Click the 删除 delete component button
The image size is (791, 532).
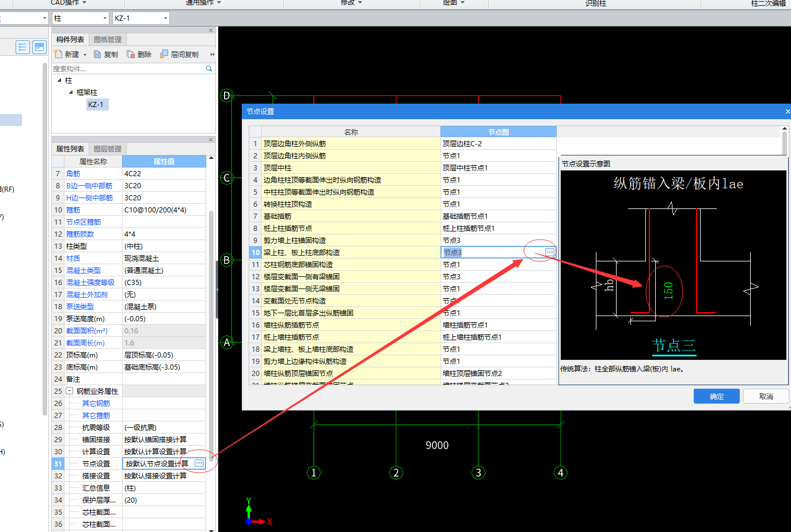pos(139,54)
